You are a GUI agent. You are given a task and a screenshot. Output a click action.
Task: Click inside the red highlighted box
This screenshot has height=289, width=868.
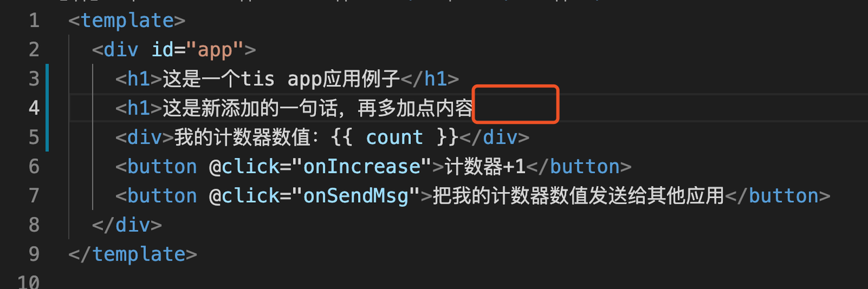coord(515,104)
